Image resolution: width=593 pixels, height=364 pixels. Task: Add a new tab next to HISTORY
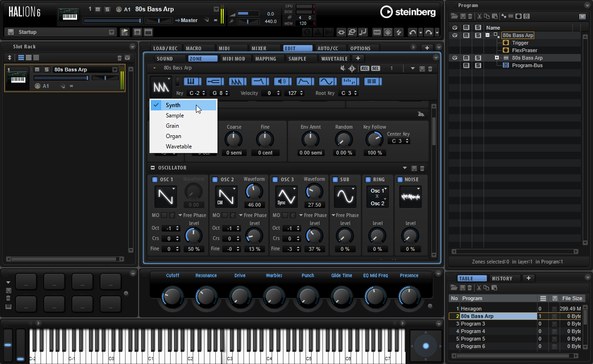(529, 278)
